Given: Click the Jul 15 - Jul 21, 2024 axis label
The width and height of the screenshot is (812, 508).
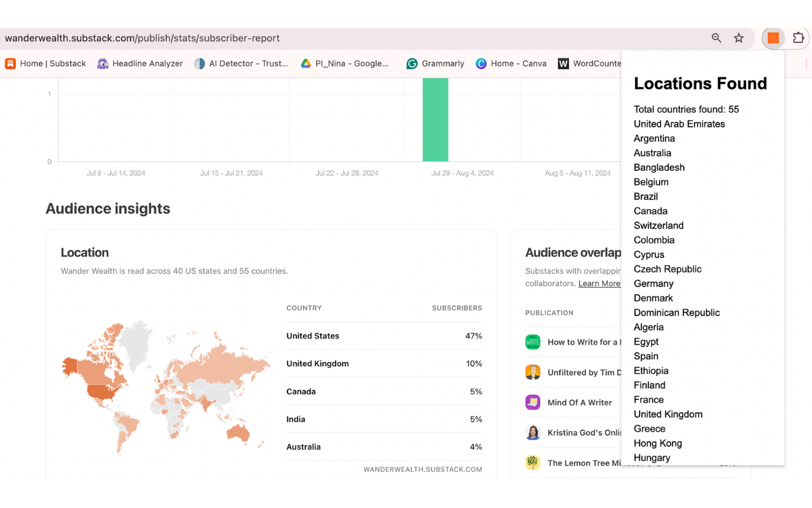Looking at the screenshot, I should coord(231,173).
